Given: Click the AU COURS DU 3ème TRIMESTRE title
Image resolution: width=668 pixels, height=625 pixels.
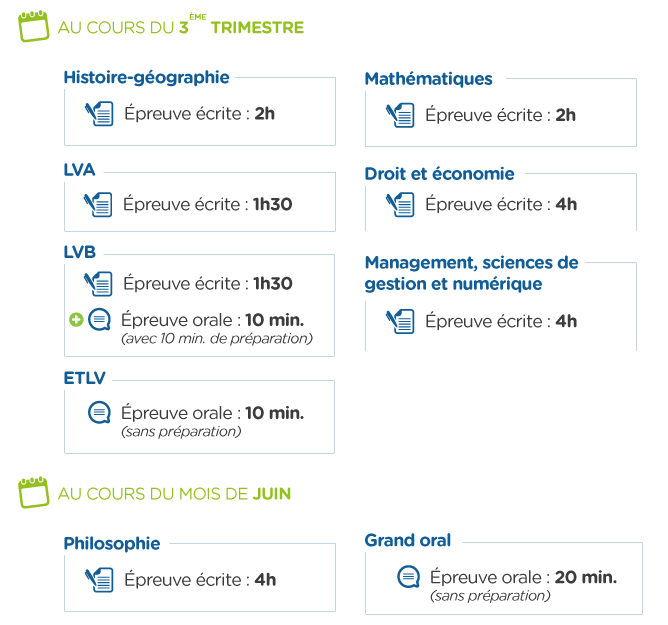Looking at the screenshot, I should pos(181,26).
